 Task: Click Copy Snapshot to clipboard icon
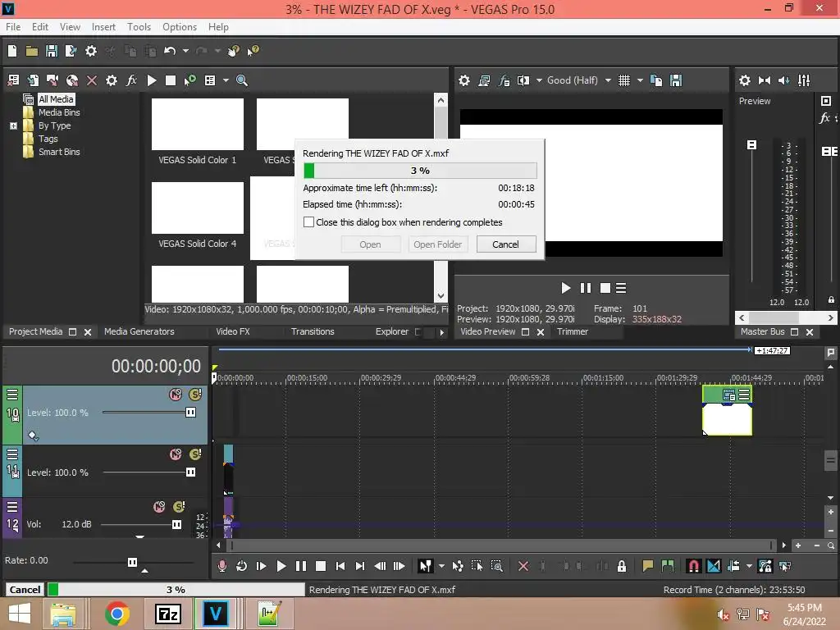pos(655,80)
